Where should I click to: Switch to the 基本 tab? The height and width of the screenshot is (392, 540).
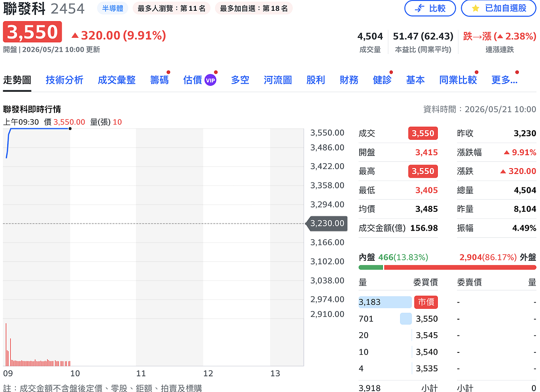[415, 80]
